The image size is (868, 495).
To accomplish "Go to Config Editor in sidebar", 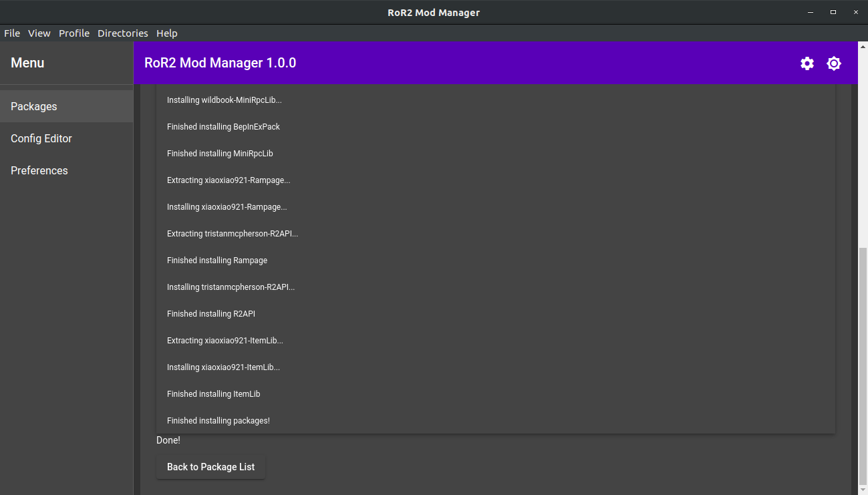I will (x=41, y=138).
